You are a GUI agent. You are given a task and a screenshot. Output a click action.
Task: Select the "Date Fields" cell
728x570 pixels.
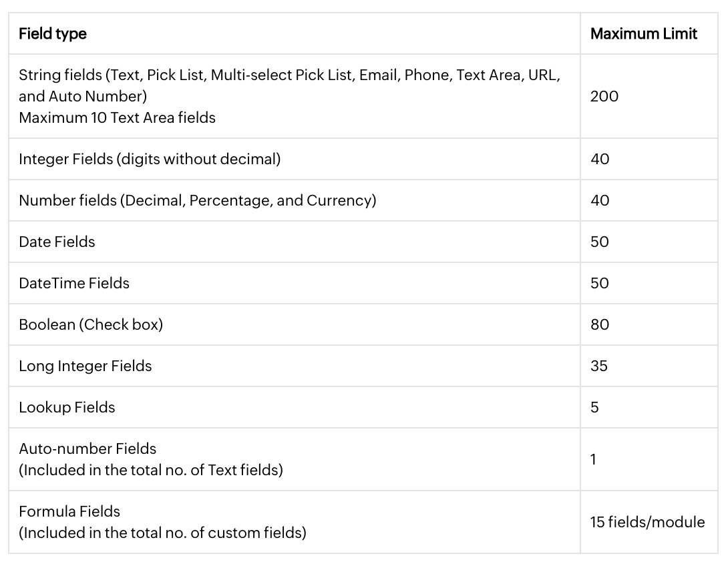(x=57, y=242)
